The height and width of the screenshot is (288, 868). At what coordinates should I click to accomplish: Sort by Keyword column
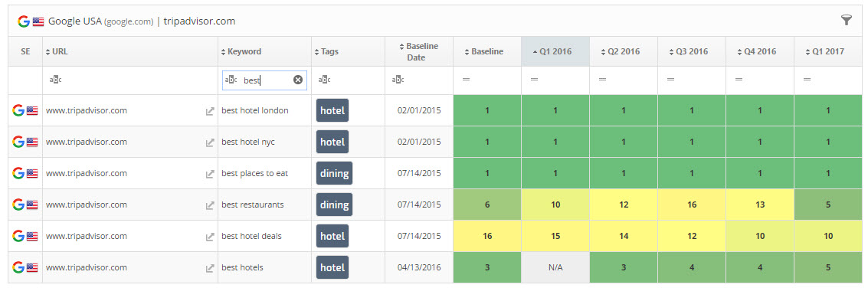point(241,51)
